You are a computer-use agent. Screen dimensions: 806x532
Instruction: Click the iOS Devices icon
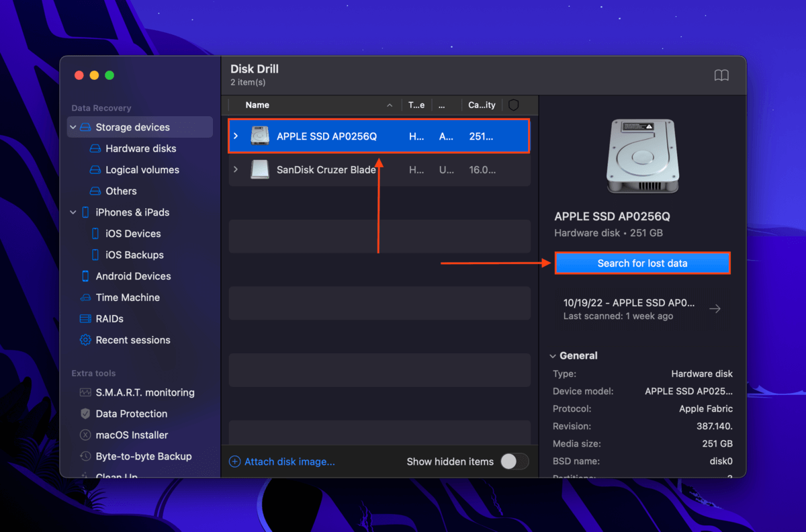coord(95,234)
